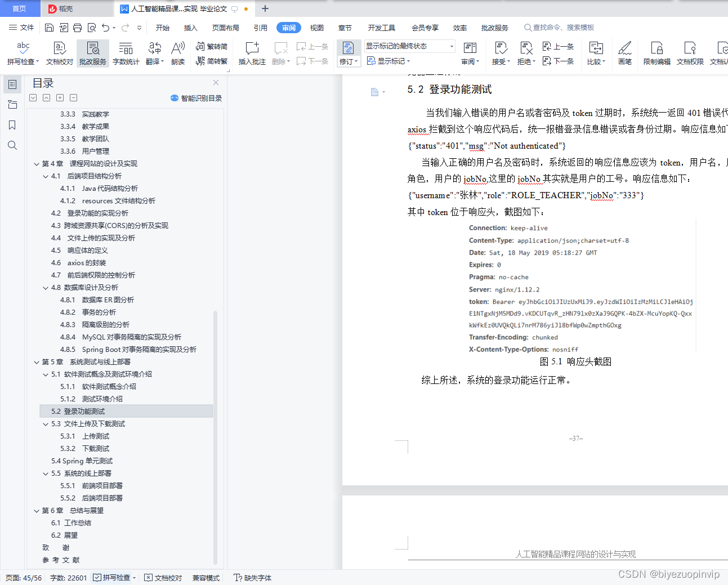Open the search sidebar icon
This screenshot has width=728, height=585.
(12, 145)
